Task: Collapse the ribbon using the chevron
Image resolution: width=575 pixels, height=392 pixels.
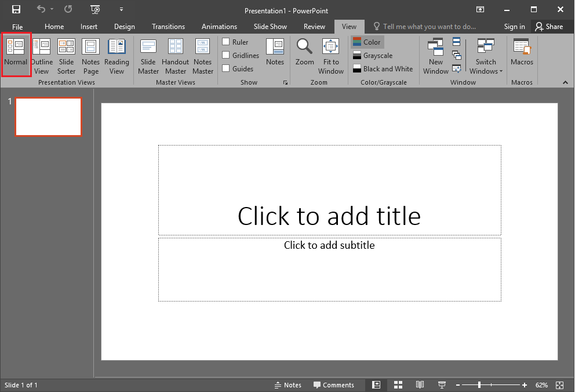Action: click(x=565, y=83)
